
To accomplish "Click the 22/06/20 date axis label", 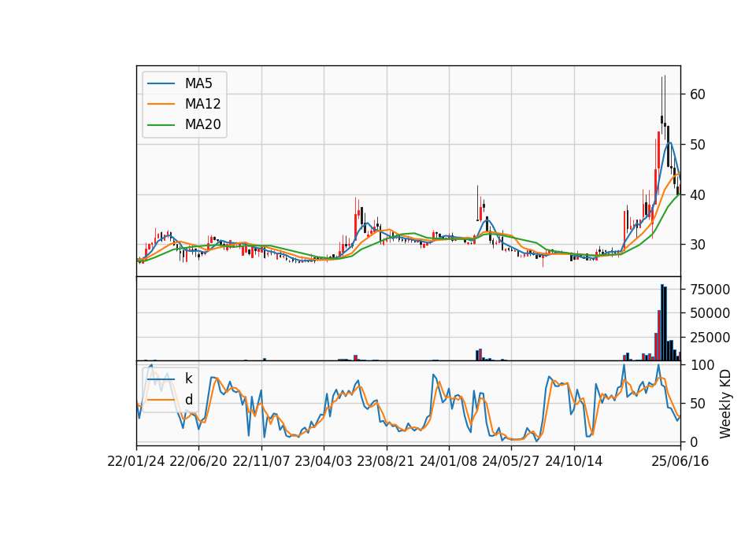I will tap(198, 462).
